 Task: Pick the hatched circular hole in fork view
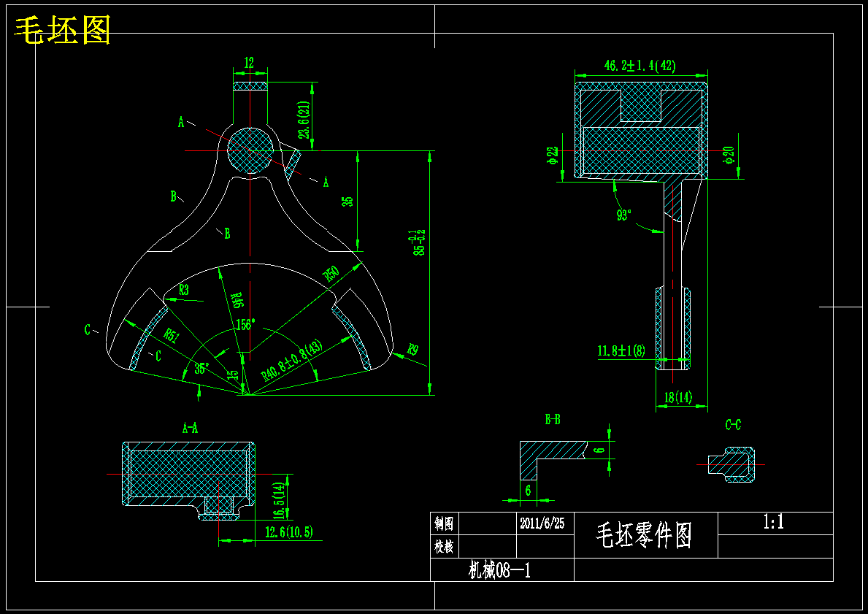tap(250, 150)
